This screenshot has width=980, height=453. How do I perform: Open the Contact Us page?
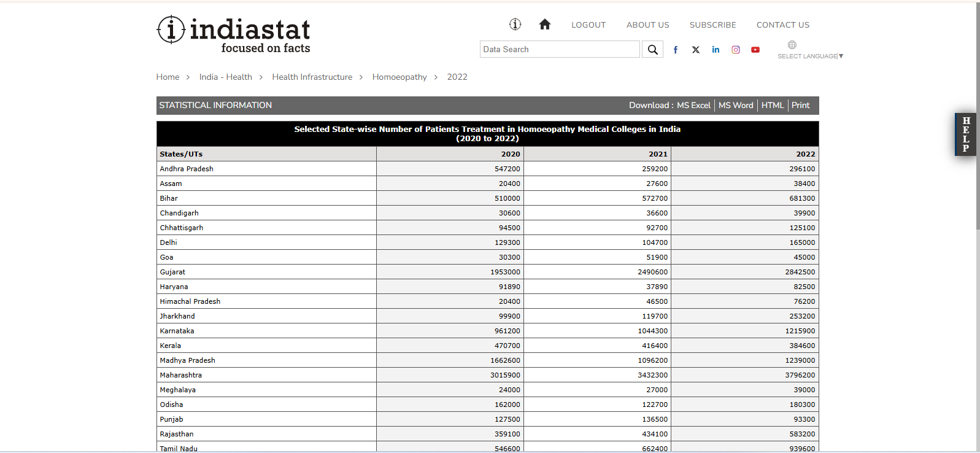(x=782, y=25)
